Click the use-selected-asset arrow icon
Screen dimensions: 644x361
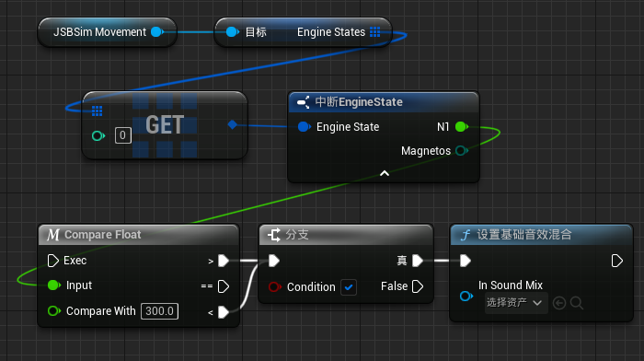tap(559, 303)
